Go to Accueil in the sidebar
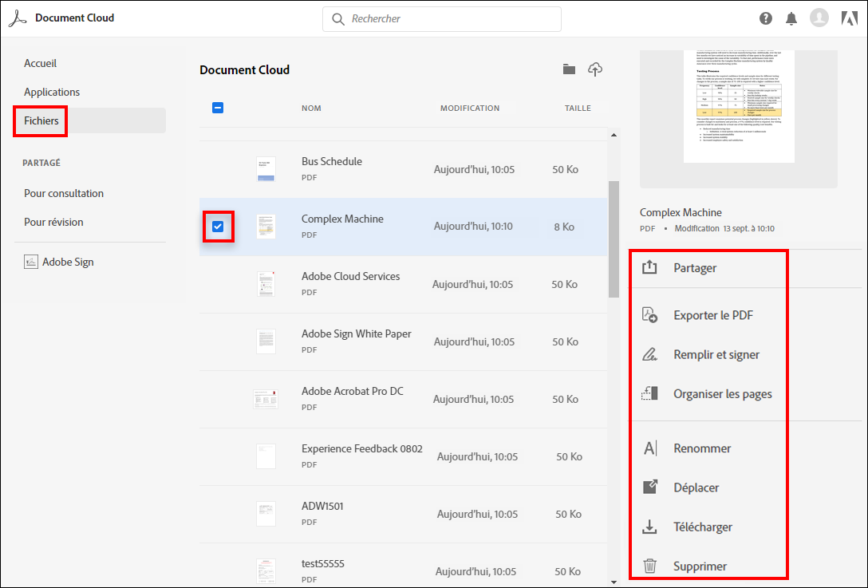This screenshot has width=868, height=588. pyautogui.click(x=41, y=63)
